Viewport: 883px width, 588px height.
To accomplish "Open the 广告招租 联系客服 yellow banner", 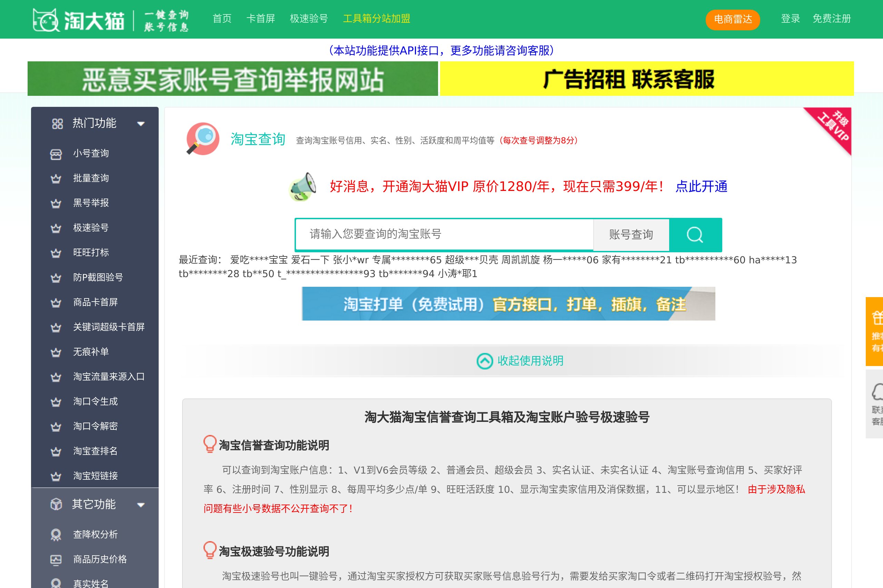I will coord(647,79).
